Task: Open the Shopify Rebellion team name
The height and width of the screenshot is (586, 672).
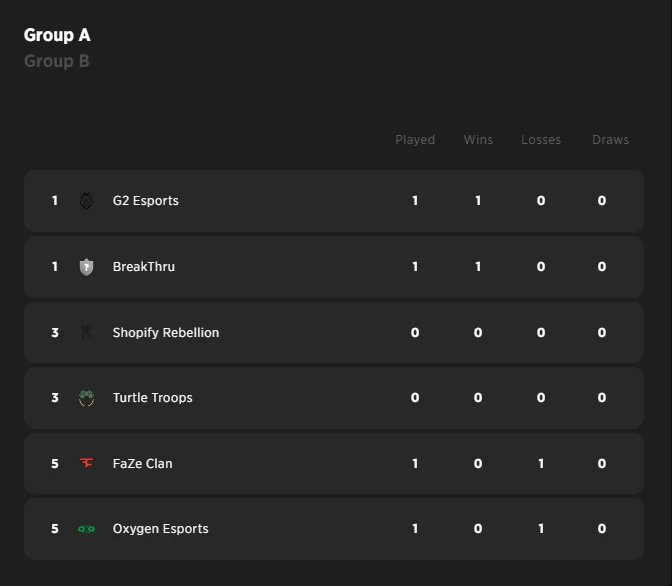Action: [x=166, y=333]
